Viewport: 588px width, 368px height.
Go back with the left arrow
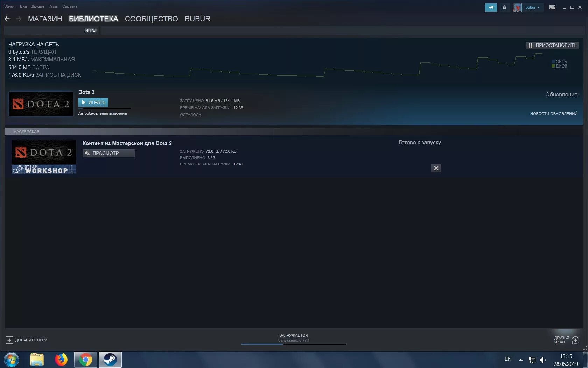(x=7, y=19)
